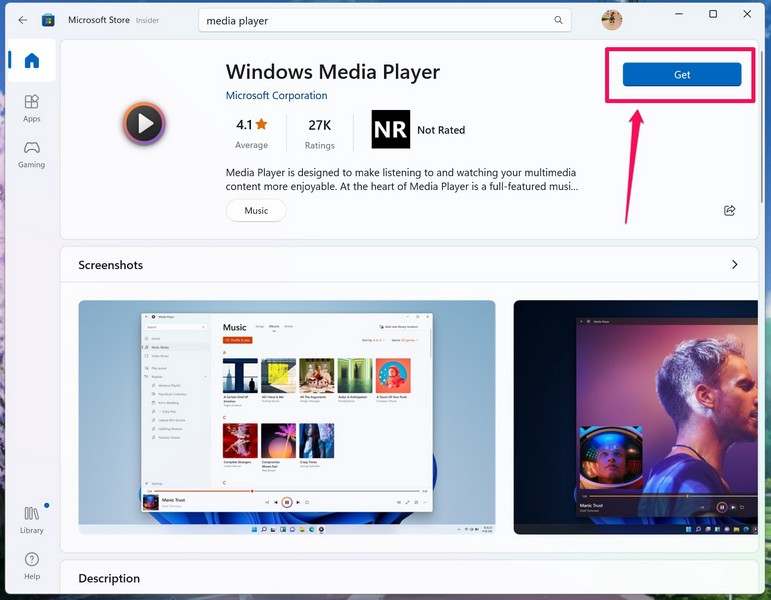Screen dimensions: 771x600
Task: Open the Home tab in sidebar
Action: click(x=31, y=61)
